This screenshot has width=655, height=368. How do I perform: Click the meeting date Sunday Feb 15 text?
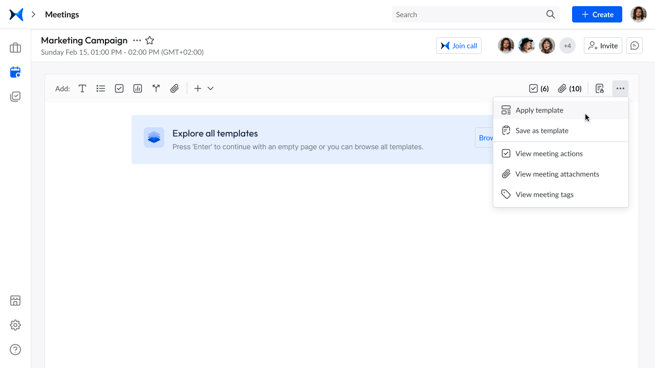click(122, 52)
